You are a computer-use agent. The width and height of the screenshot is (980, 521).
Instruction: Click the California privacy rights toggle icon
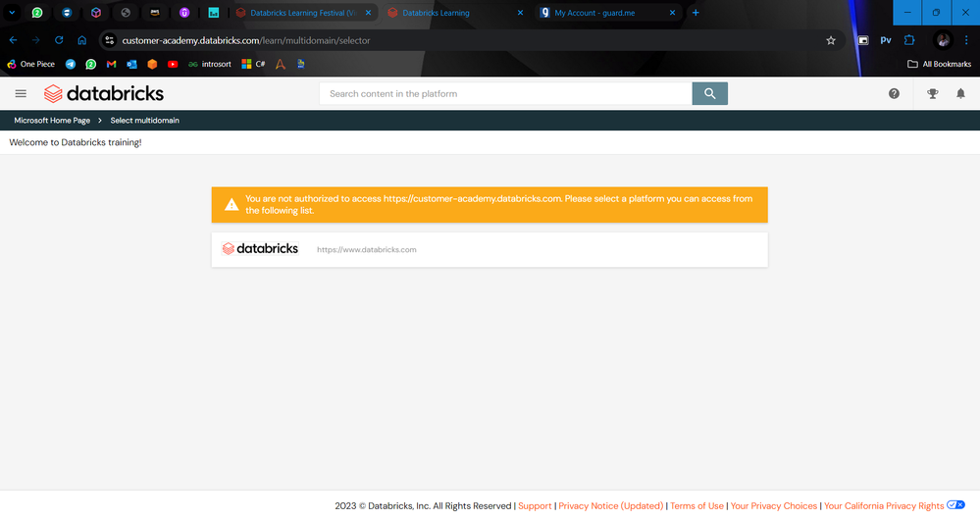click(955, 504)
